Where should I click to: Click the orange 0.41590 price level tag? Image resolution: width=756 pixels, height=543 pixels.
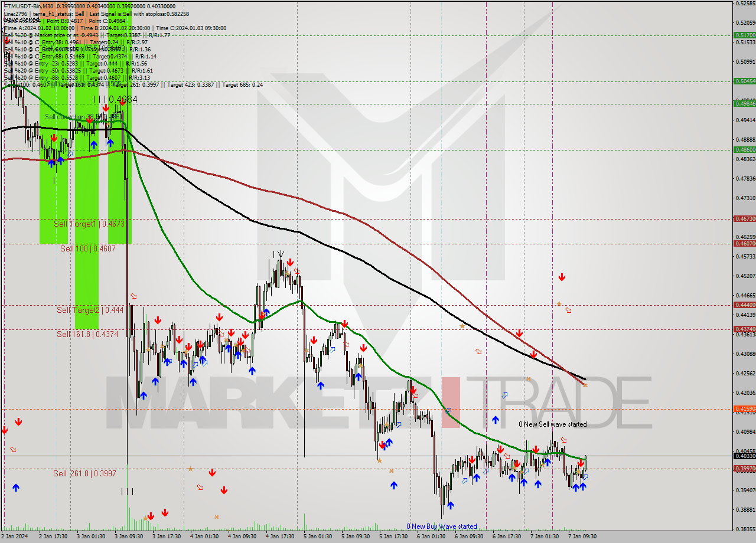point(744,408)
